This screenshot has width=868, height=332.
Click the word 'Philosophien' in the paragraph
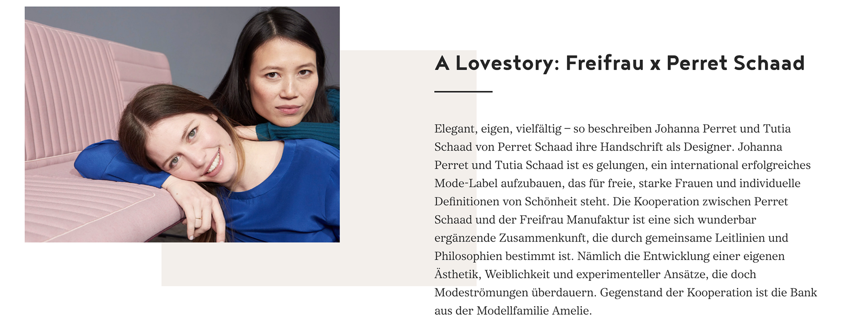pos(468,256)
